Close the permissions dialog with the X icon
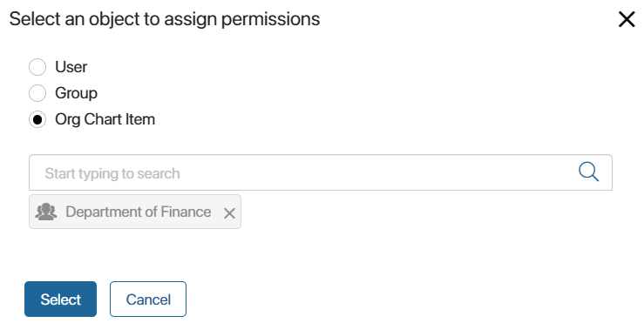644x323 pixels. point(627,19)
